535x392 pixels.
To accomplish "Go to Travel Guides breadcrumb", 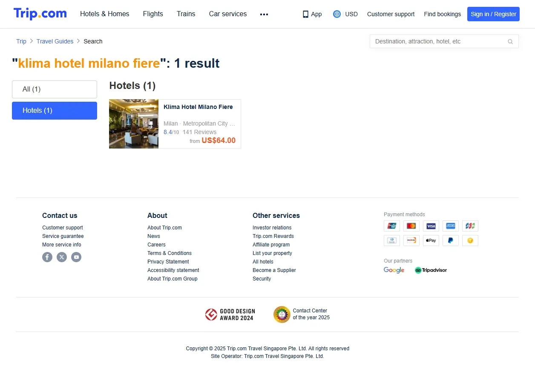I will click(x=55, y=41).
